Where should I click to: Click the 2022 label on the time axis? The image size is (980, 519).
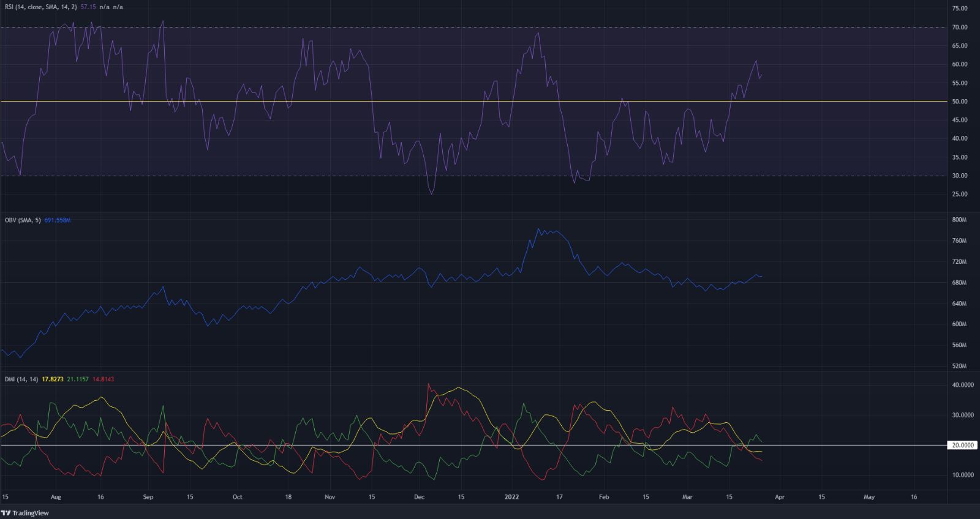coord(511,497)
